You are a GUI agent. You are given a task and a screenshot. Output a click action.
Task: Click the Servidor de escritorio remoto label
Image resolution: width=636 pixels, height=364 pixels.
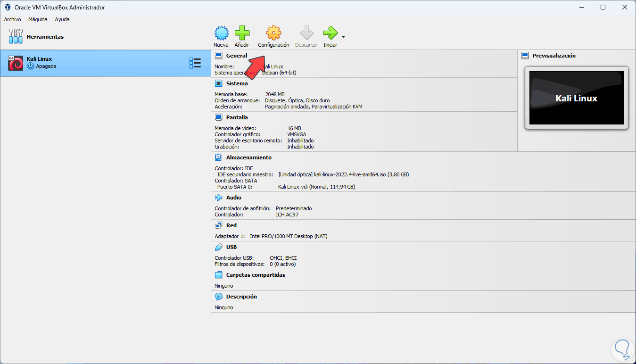248,141
